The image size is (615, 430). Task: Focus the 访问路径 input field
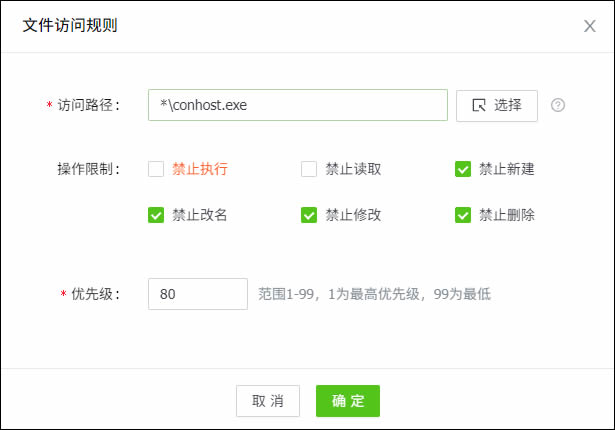(x=298, y=105)
